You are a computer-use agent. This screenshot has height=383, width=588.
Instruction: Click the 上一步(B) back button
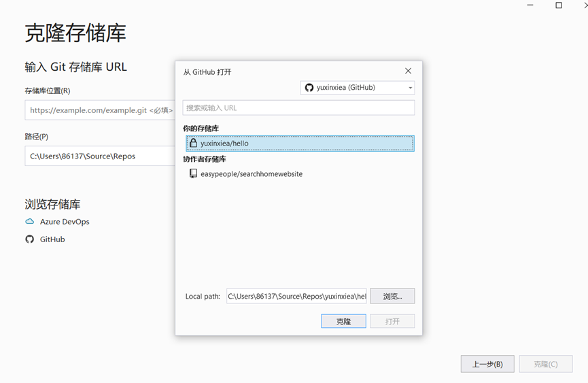click(487, 364)
